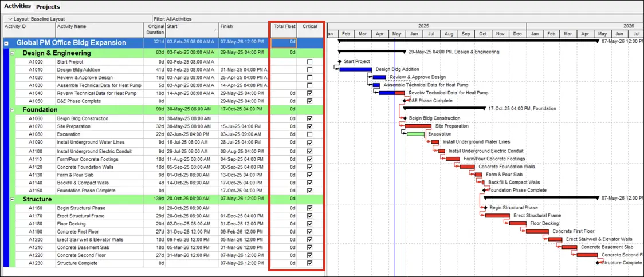
Task: Select activity ID A1210
Action: tap(36, 247)
